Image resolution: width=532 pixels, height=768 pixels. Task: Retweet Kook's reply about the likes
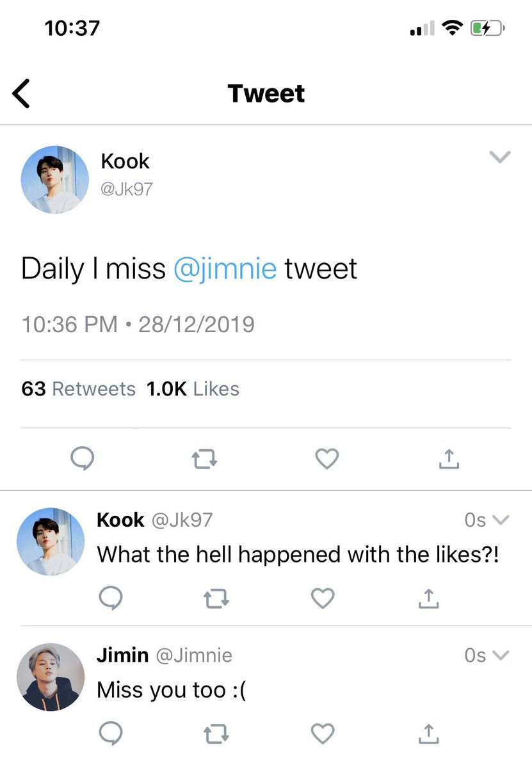click(x=216, y=598)
